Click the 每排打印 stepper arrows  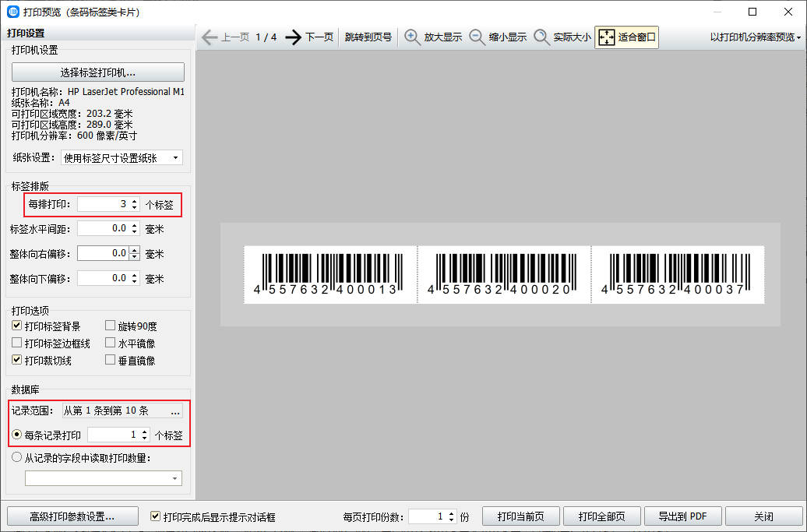tap(134, 204)
